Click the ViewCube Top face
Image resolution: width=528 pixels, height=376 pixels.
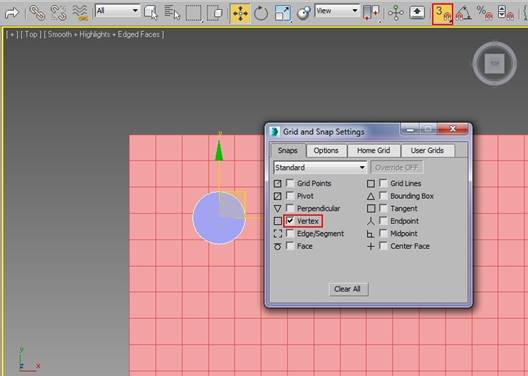pyautogui.click(x=494, y=63)
